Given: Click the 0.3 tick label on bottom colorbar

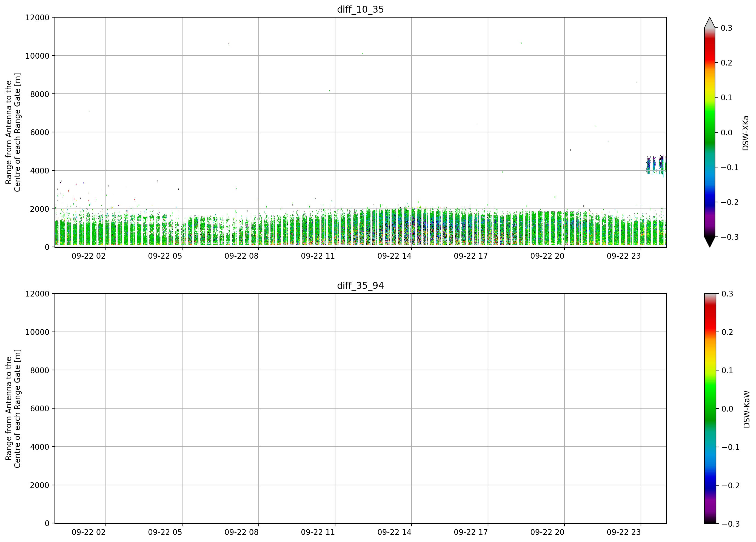Looking at the screenshot, I should (727, 294).
